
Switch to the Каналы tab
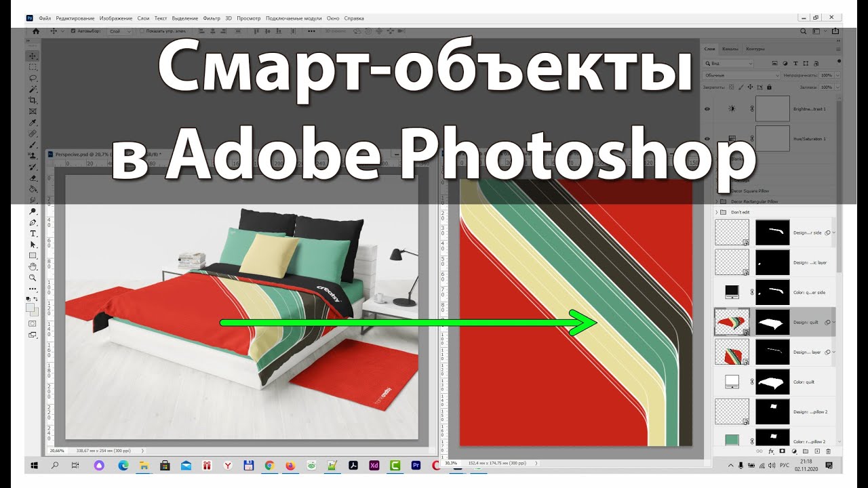[730, 49]
